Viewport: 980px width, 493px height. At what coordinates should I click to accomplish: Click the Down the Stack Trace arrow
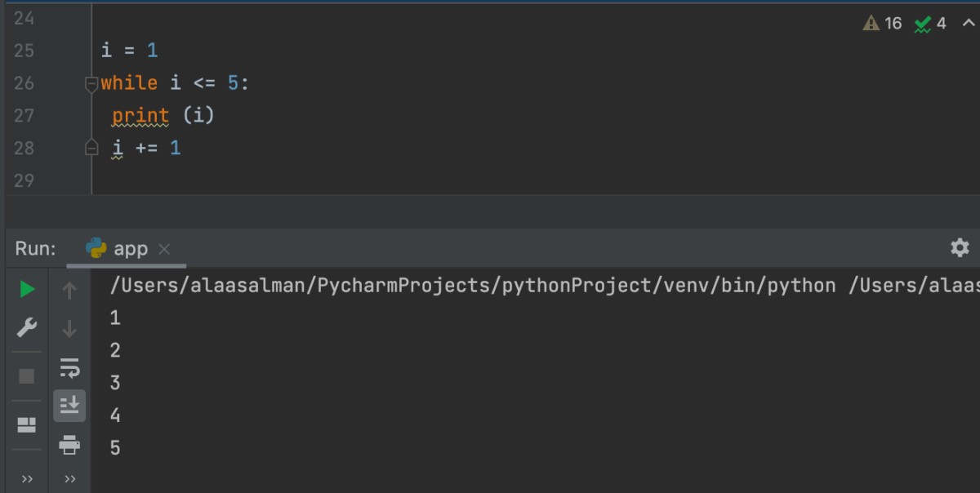69,329
